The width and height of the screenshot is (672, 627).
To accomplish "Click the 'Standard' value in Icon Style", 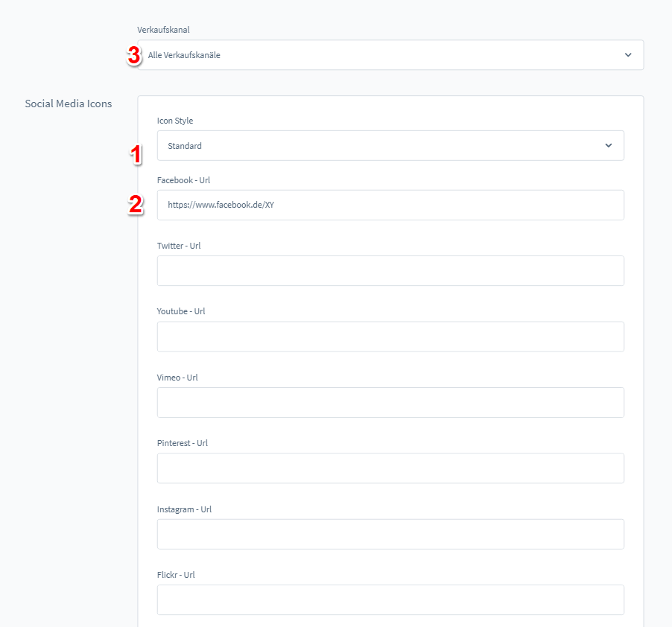I will coord(185,146).
